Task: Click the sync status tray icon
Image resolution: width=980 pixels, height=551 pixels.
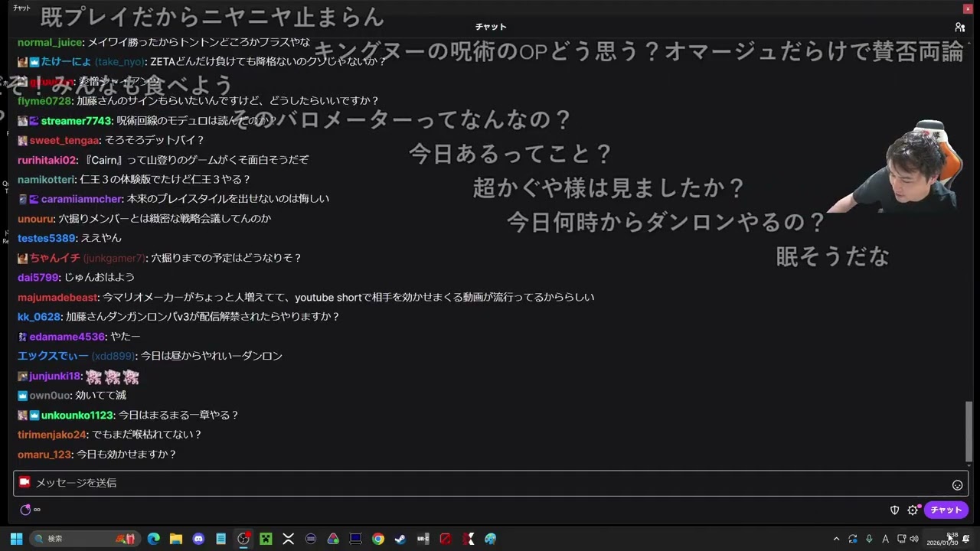Action: click(853, 539)
